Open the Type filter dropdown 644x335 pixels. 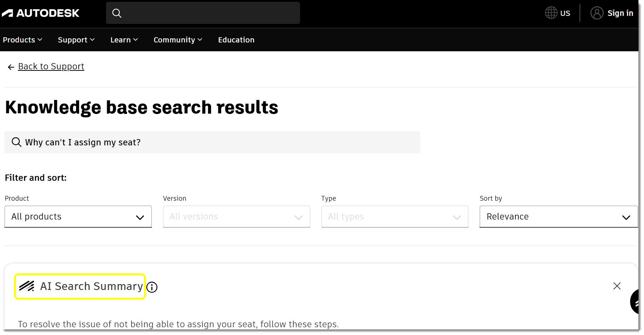[395, 217]
